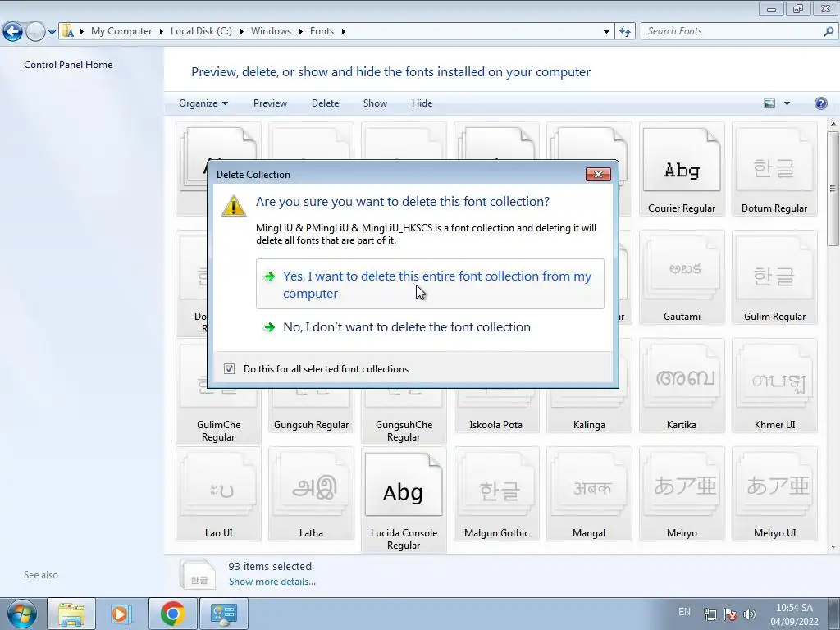Choose not to delete the font collection

pos(407,326)
